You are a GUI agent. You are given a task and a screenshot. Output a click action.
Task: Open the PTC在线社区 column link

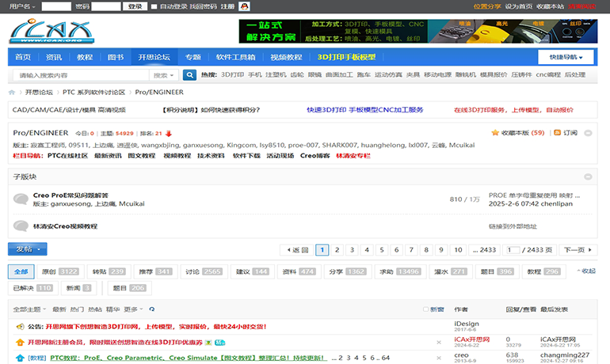[x=67, y=156]
